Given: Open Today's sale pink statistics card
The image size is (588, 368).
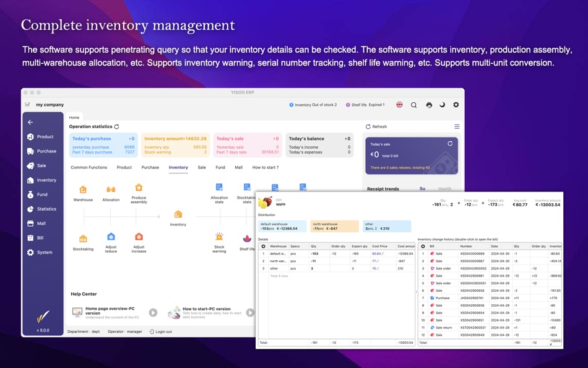Looking at the screenshot, I should pyautogui.click(x=248, y=145).
